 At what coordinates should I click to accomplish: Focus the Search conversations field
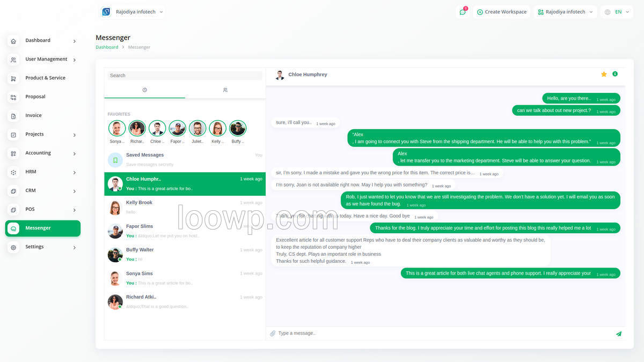point(185,76)
